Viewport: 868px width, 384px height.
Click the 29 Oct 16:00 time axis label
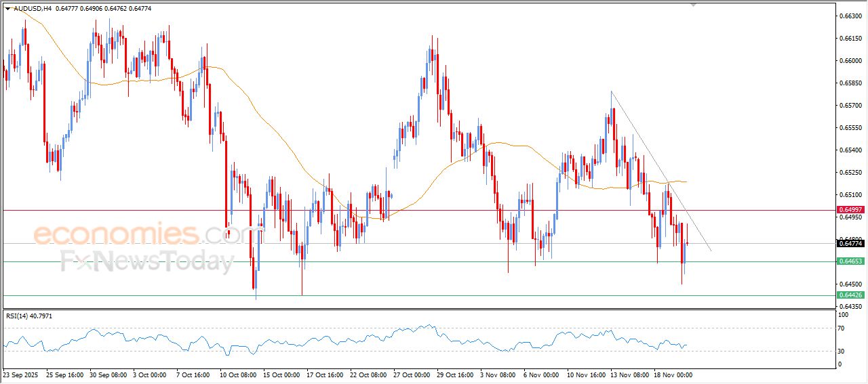click(x=456, y=374)
